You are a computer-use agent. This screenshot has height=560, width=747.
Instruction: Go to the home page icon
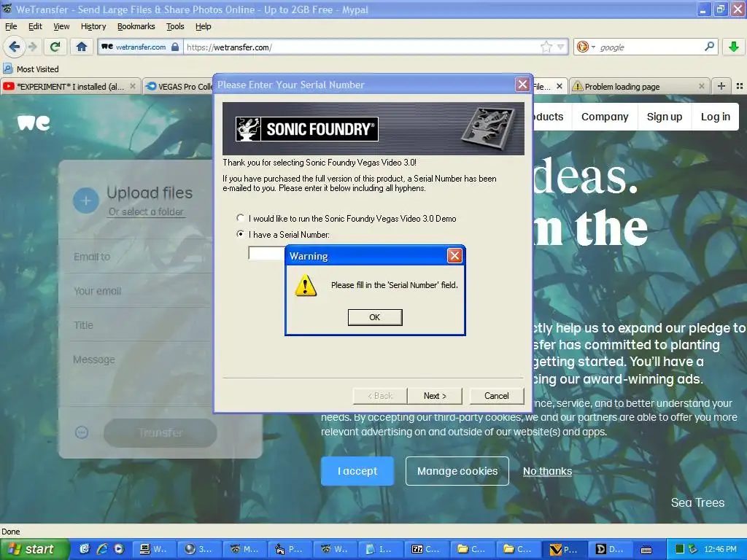point(82,47)
